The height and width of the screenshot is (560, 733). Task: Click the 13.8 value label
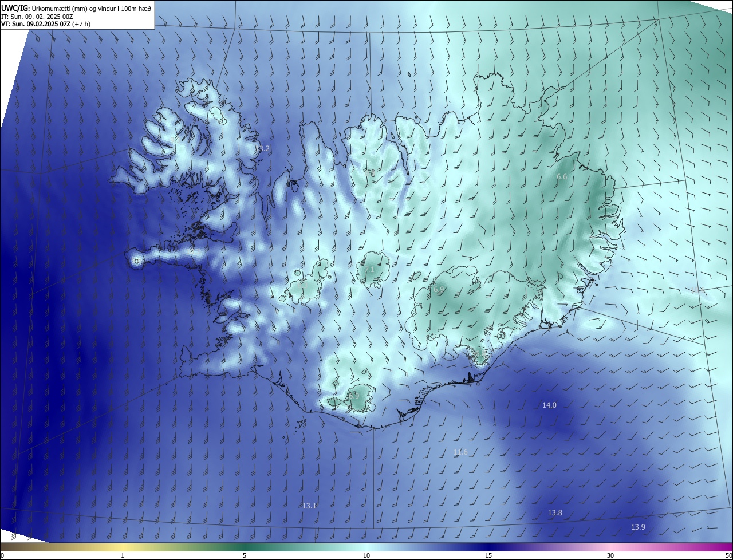[555, 512]
